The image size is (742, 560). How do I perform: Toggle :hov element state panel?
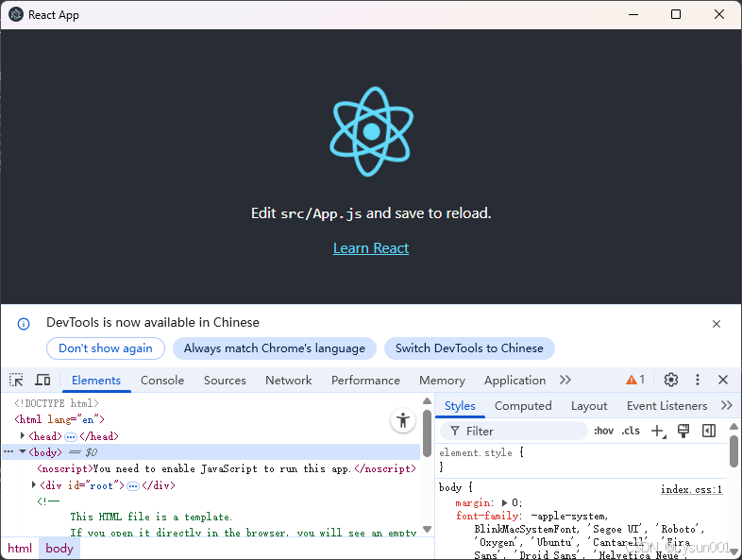coord(603,431)
